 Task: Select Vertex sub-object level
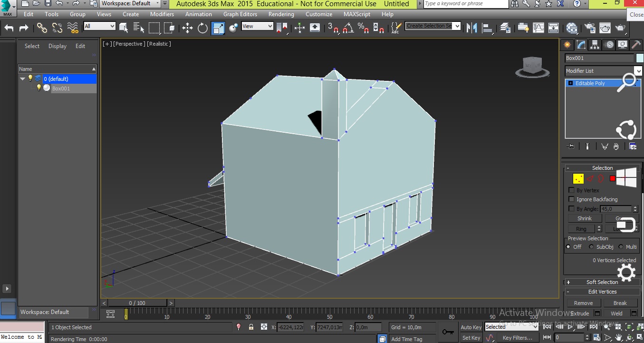click(x=578, y=179)
